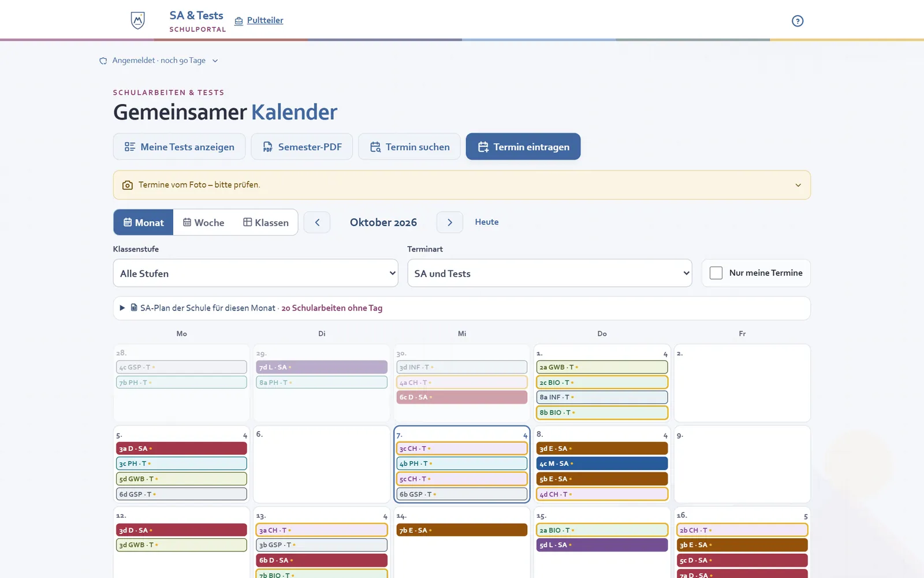The image size is (924, 578).
Task: Select the empty Friday 9. day cell
Action: point(742,465)
